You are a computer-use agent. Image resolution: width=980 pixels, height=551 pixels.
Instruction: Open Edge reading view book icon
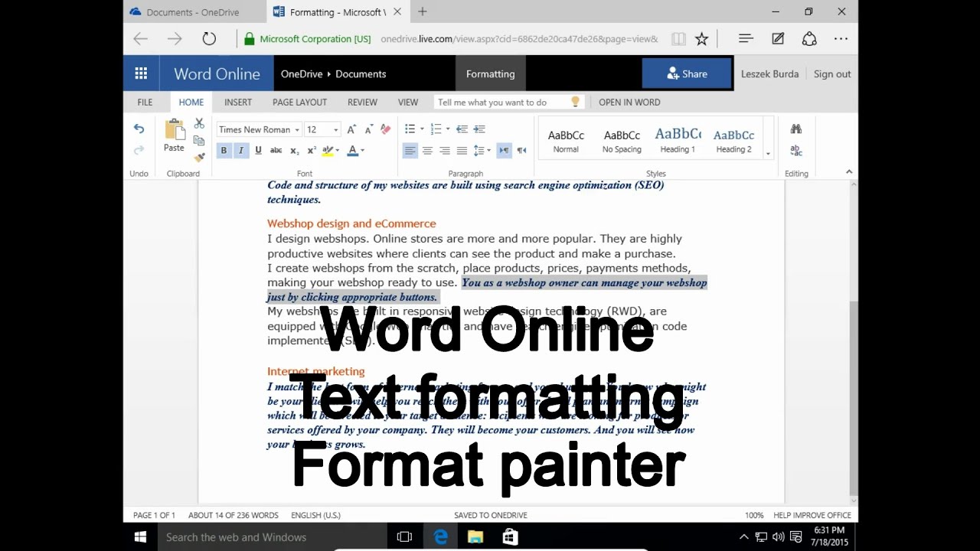pyautogui.click(x=678, y=39)
